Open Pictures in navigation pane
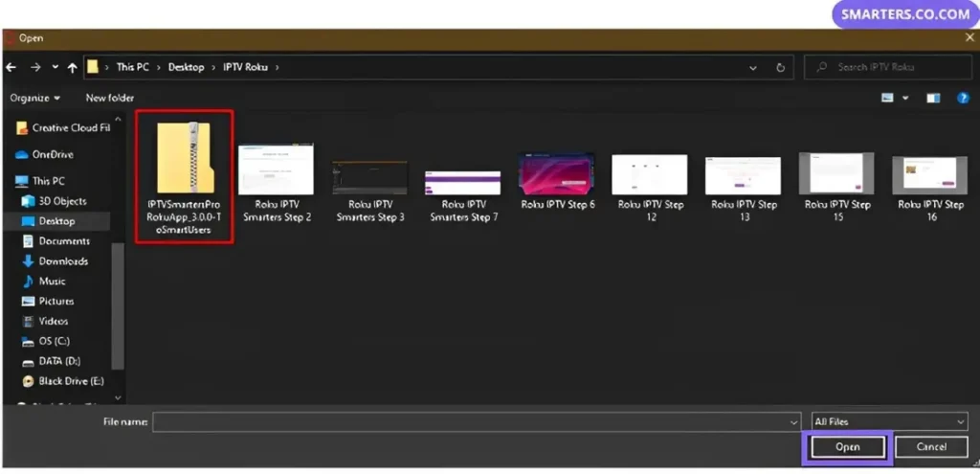The image size is (980, 474). [48, 302]
